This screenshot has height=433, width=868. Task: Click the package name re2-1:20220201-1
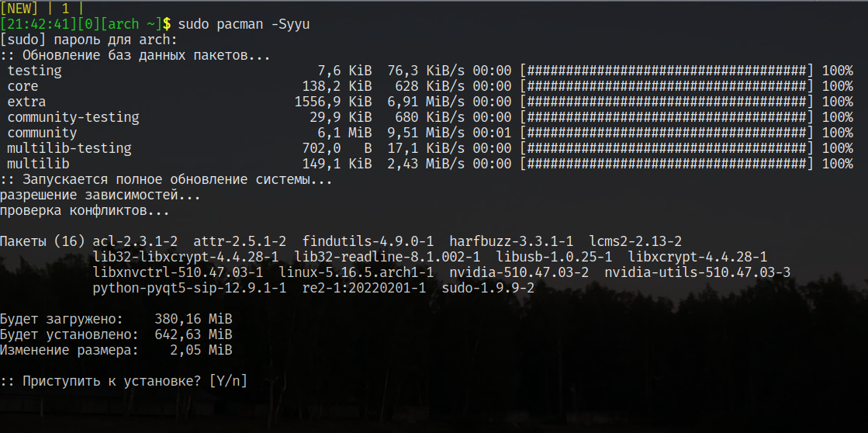pos(365,288)
